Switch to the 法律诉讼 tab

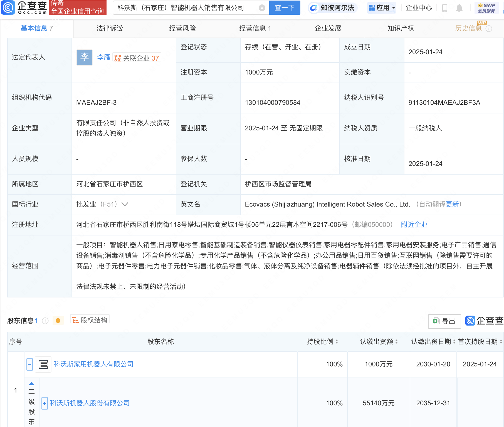tap(110, 28)
